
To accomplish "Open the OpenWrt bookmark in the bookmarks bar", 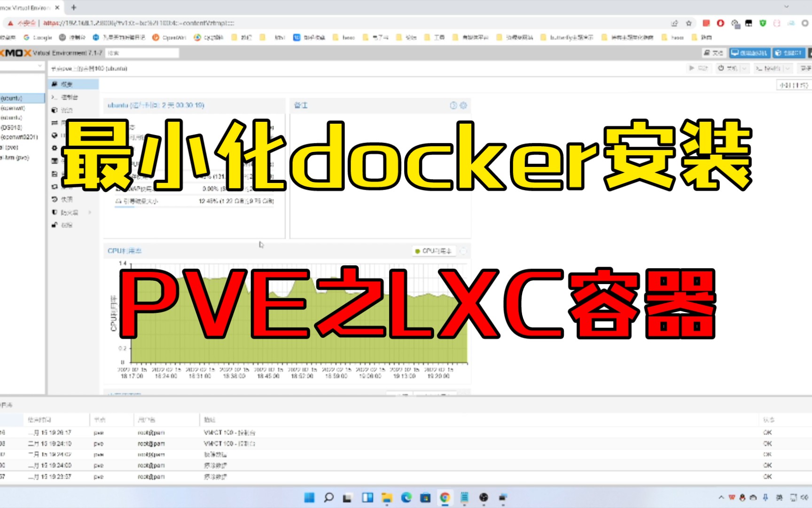I will tap(170, 37).
